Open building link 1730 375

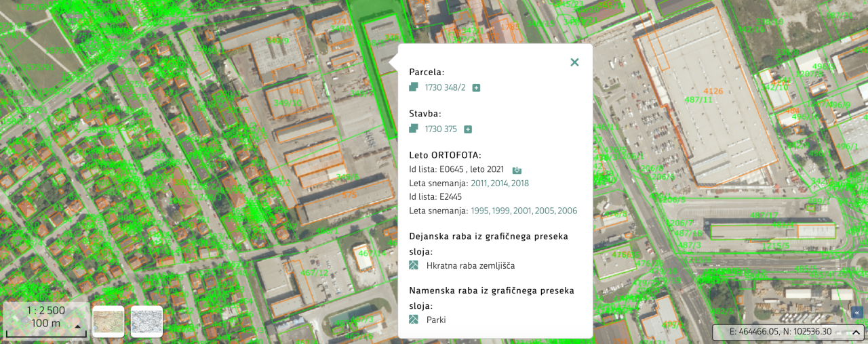click(x=440, y=129)
